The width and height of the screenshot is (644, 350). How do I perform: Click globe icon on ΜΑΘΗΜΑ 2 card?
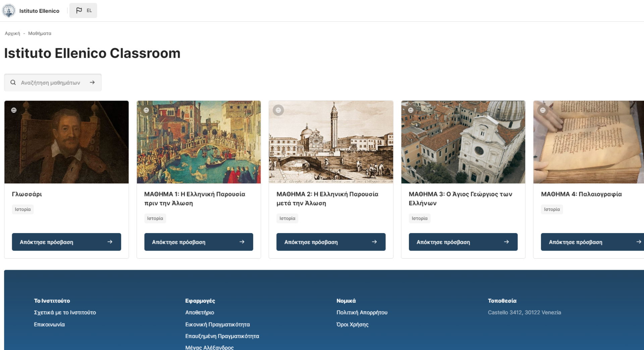[278, 110]
